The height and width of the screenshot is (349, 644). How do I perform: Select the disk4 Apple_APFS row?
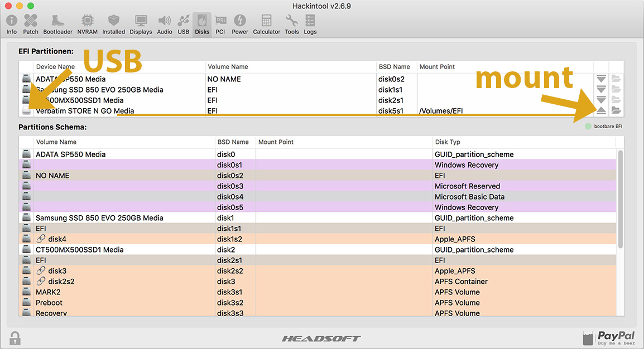(x=318, y=239)
